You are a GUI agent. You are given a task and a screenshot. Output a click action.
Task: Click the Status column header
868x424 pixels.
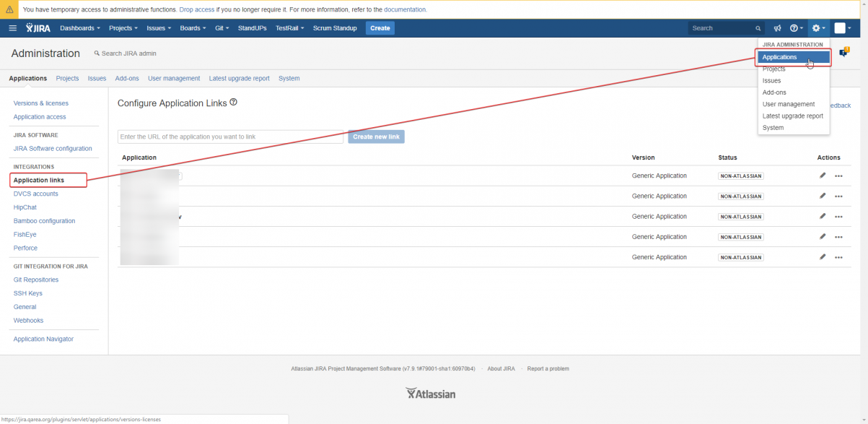point(728,157)
